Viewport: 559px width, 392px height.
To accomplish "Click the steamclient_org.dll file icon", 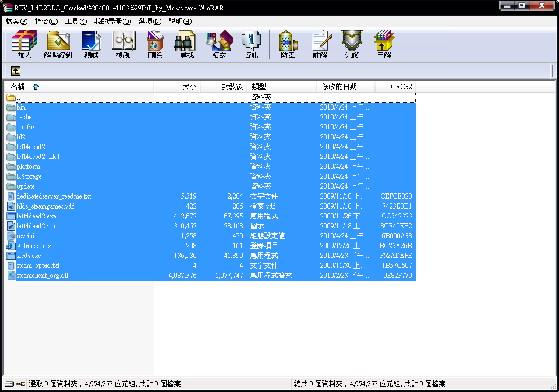I will (11, 276).
